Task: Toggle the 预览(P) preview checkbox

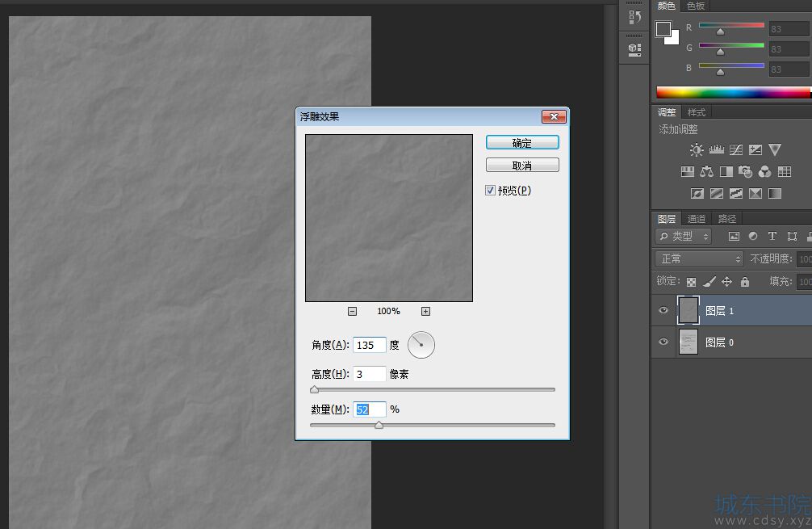Action: tap(490, 190)
